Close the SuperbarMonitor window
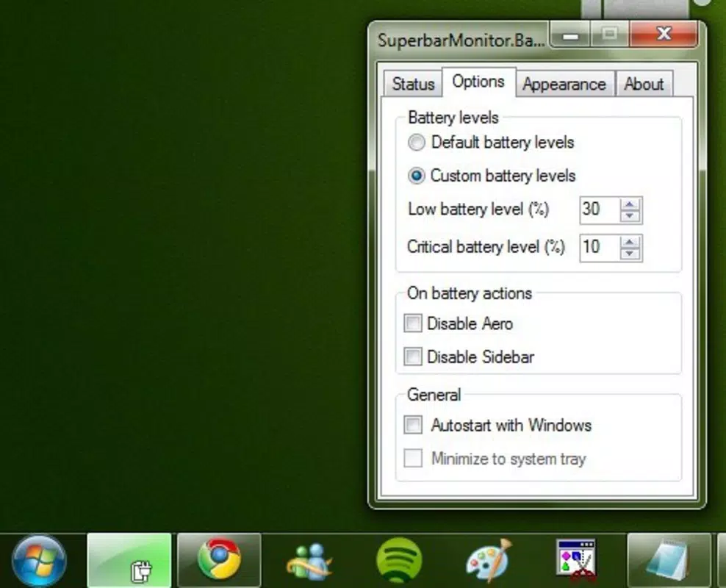This screenshot has height=588, width=726. [x=664, y=35]
